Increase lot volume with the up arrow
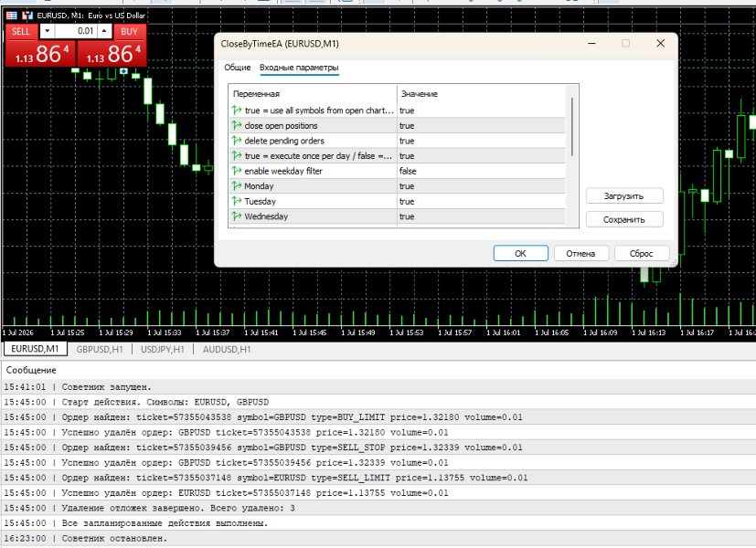 click(104, 31)
